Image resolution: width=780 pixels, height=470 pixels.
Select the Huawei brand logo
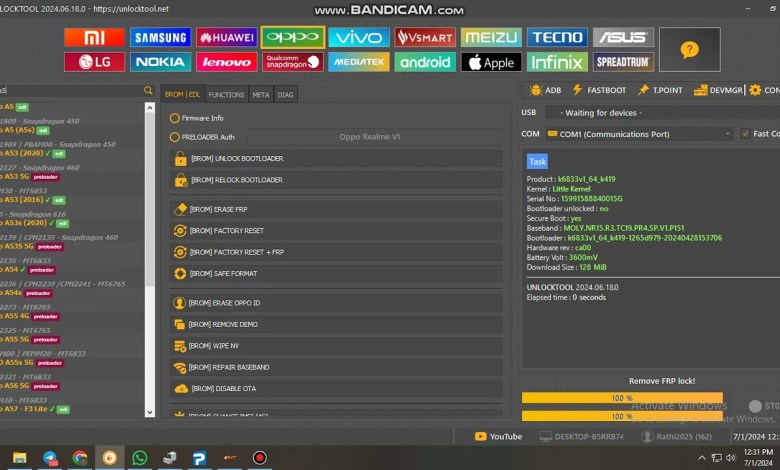coord(227,37)
